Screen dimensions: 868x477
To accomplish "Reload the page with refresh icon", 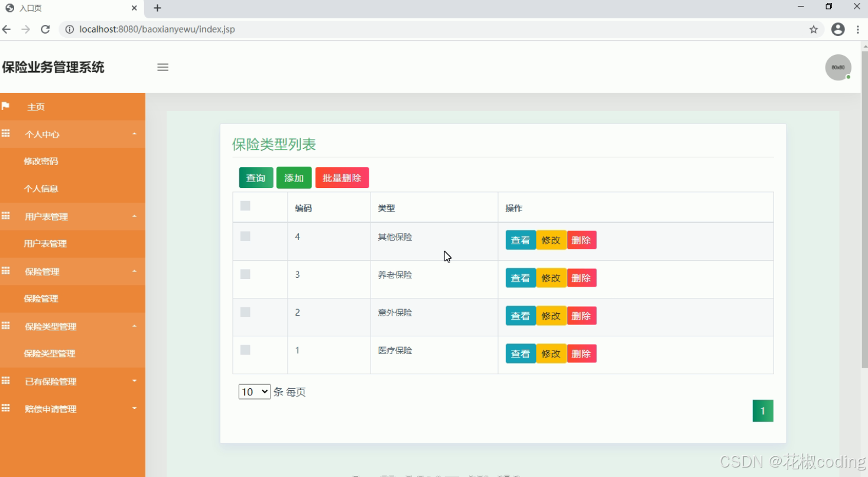I will [45, 29].
